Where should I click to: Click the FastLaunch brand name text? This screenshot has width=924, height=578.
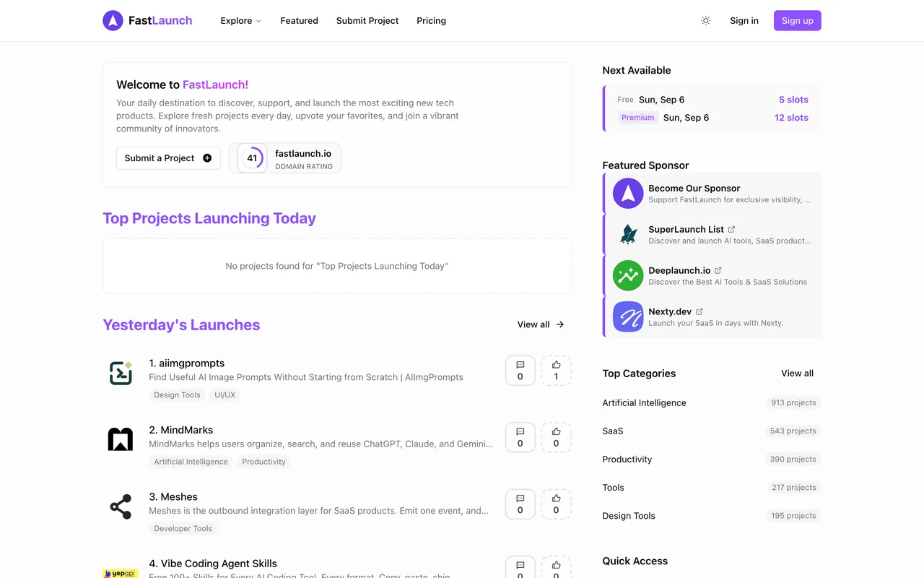point(160,21)
